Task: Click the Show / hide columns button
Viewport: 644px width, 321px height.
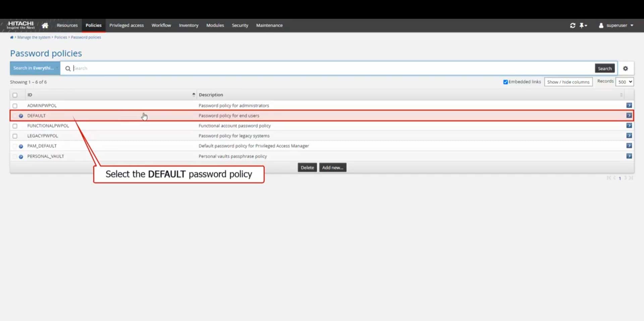Action: [x=568, y=82]
